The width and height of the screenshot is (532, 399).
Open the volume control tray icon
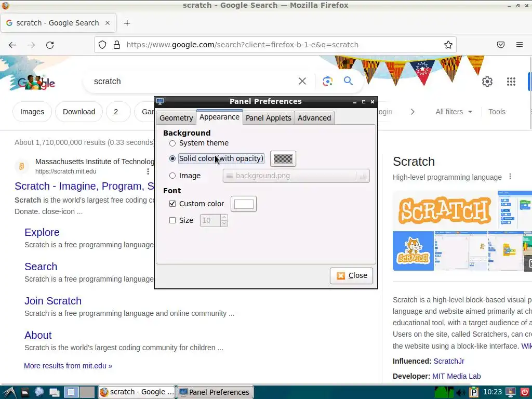[x=461, y=393]
